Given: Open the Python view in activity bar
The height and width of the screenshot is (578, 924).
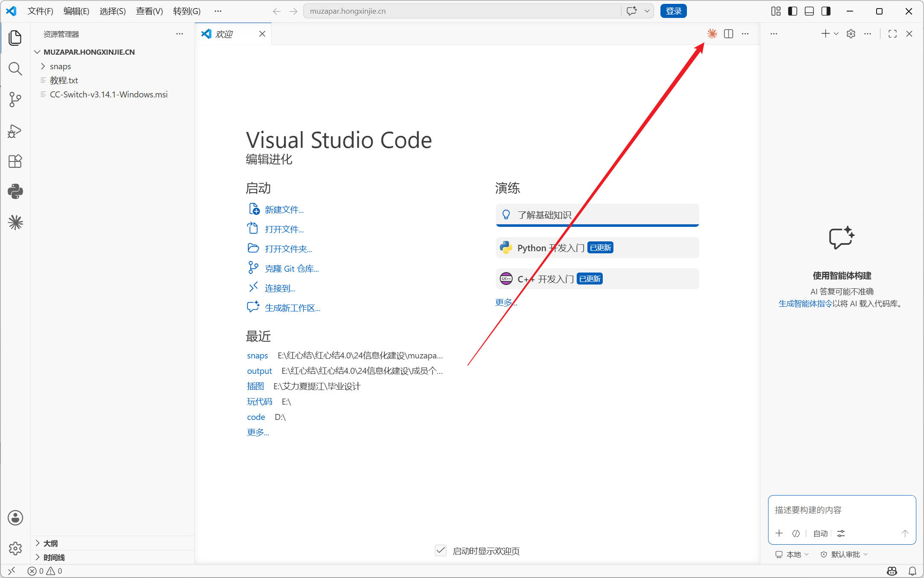Looking at the screenshot, I should (x=15, y=191).
